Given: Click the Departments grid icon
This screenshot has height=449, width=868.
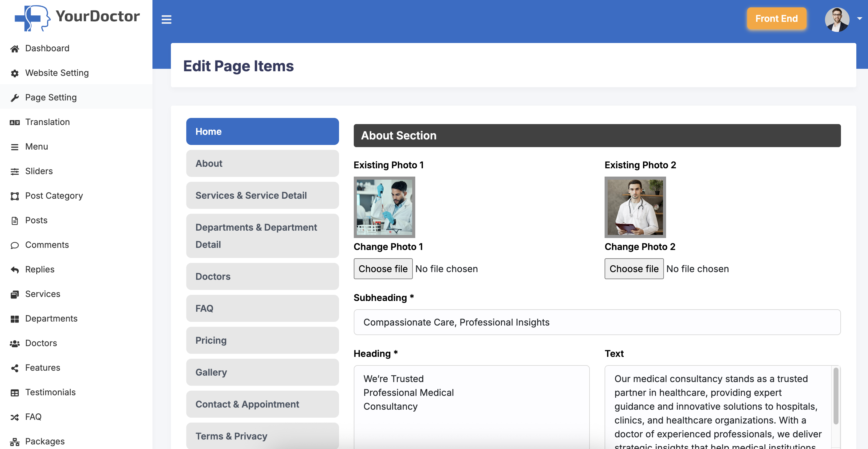Looking at the screenshot, I should pos(14,319).
